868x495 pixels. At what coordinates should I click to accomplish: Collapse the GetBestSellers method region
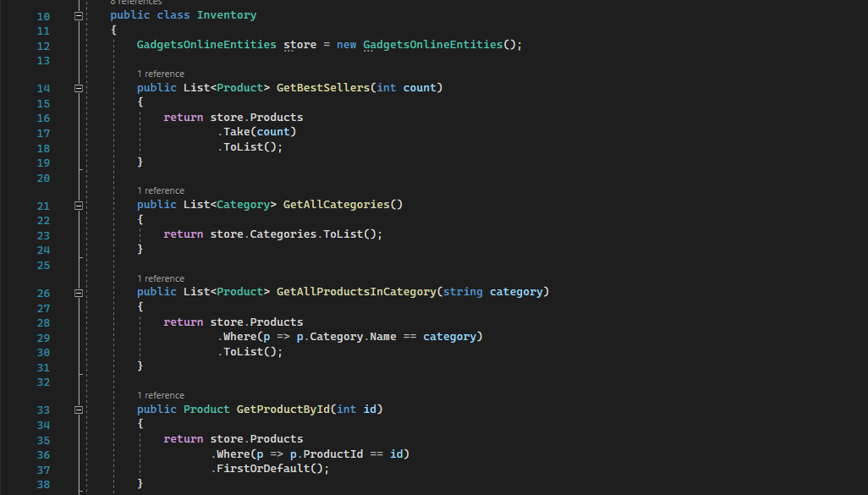coord(79,89)
